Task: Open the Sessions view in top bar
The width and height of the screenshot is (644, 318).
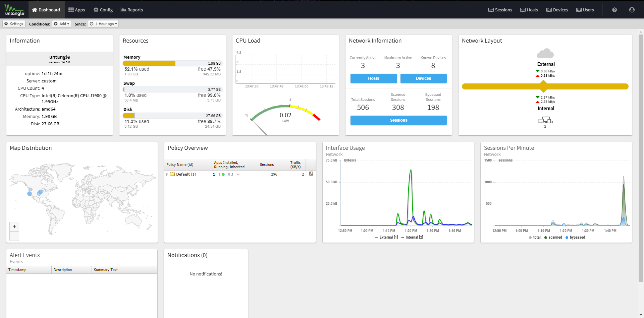Action: point(500,10)
